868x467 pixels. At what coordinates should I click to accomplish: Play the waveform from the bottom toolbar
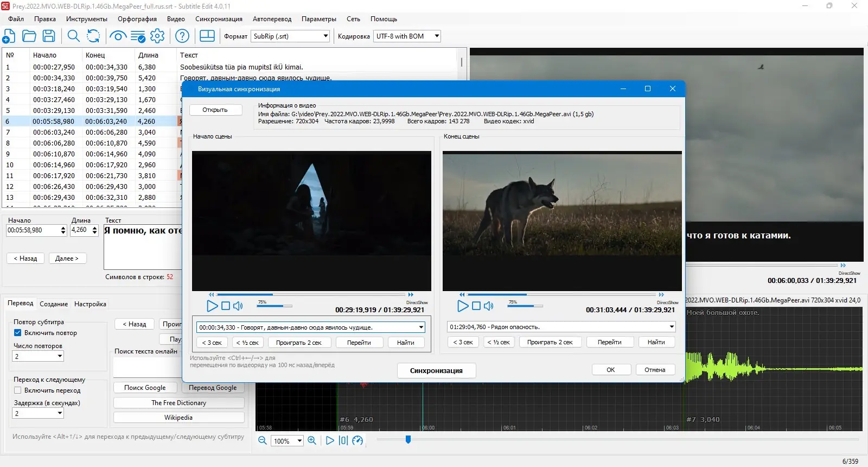tap(330, 440)
